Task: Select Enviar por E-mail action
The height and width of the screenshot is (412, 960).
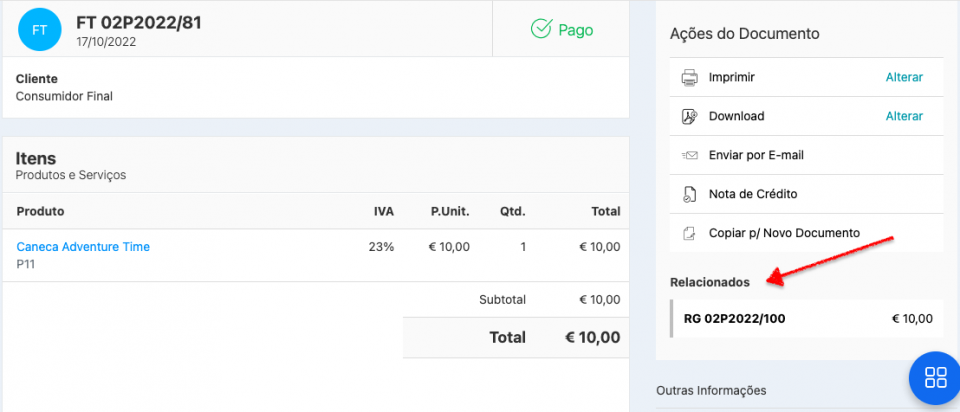Action: point(756,155)
